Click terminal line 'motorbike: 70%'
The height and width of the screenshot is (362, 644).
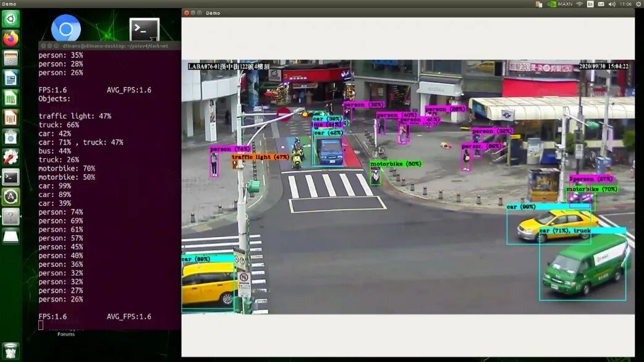point(67,168)
